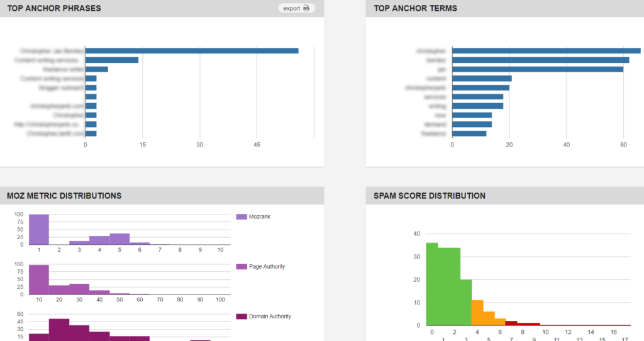Click the red spam score bar
The height and width of the screenshot is (341, 644).
point(511,323)
